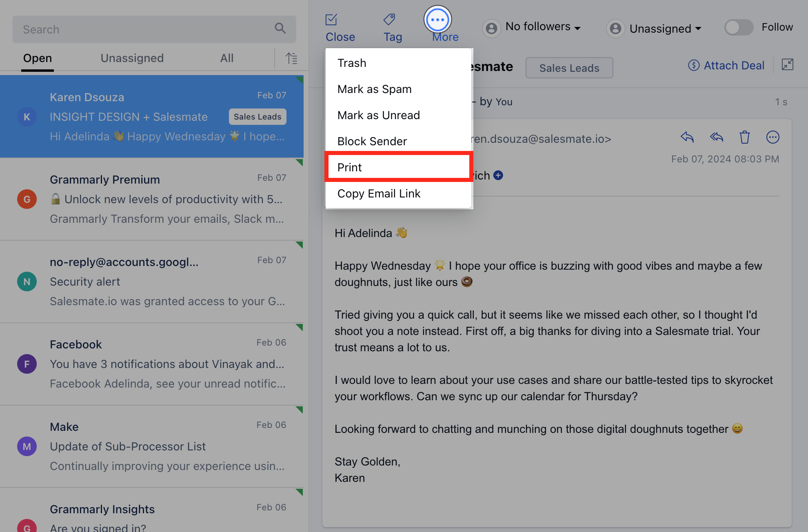This screenshot has height=532, width=808.
Task: Switch to the Unassigned tab
Action: (x=132, y=58)
